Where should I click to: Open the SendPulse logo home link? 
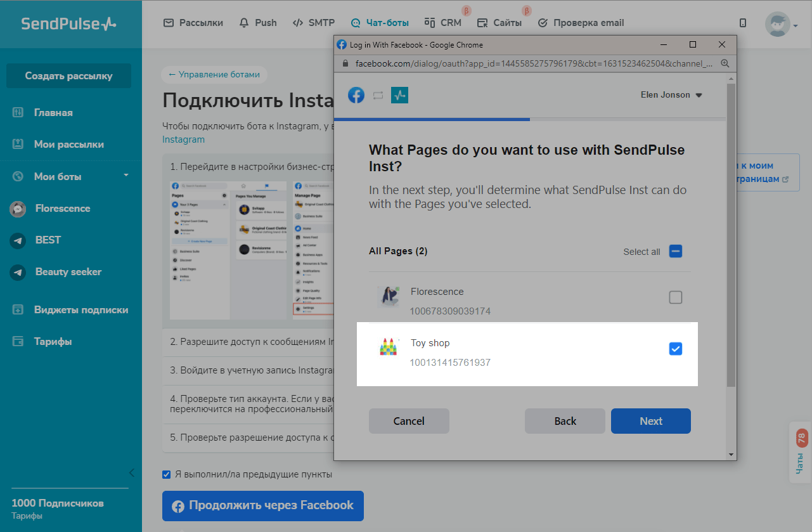(x=69, y=23)
